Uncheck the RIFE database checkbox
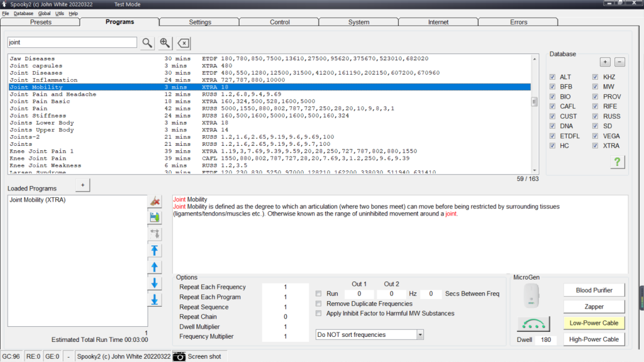644x362 pixels. [x=595, y=106]
